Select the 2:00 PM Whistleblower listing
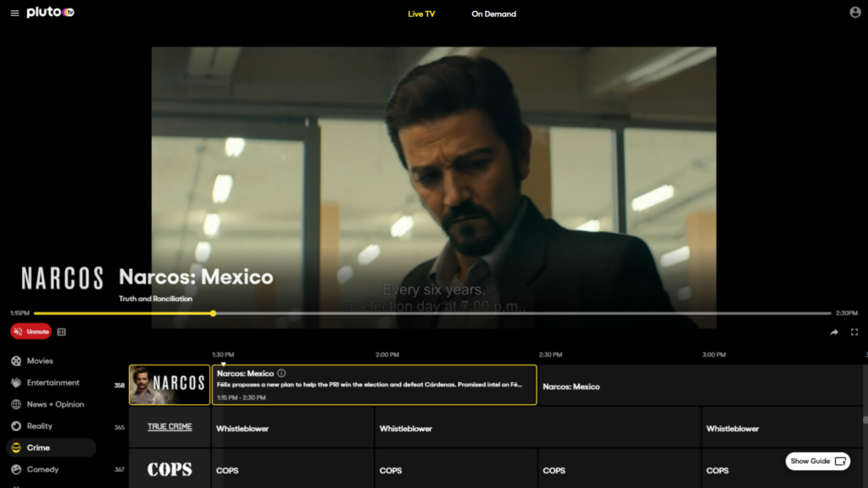 pos(537,427)
